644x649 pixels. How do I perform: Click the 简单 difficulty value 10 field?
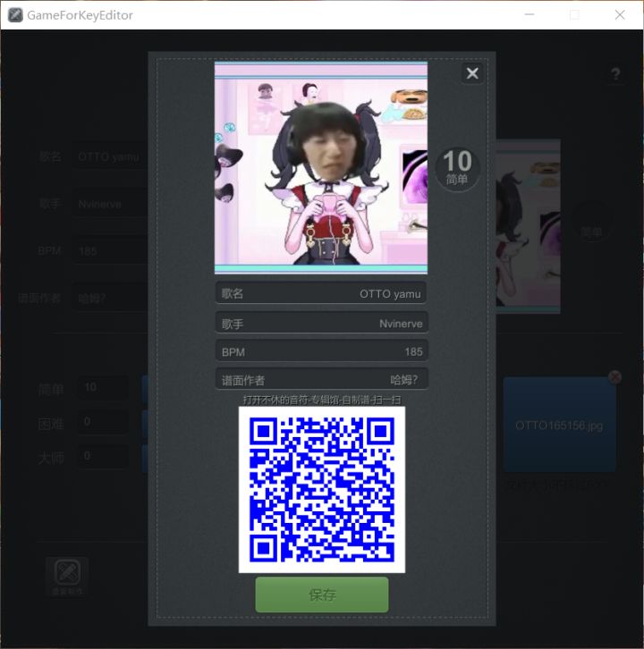tap(103, 387)
